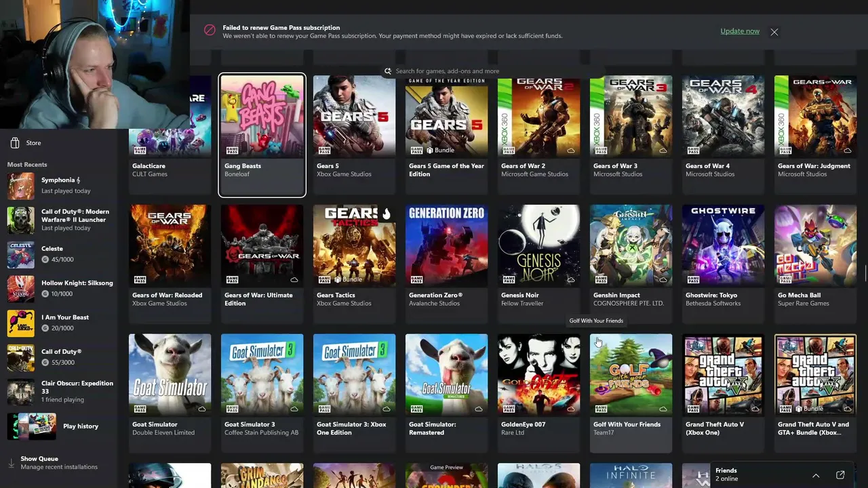Open the Galacticare game tile
The width and height of the screenshot is (868, 488).
[170, 135]
